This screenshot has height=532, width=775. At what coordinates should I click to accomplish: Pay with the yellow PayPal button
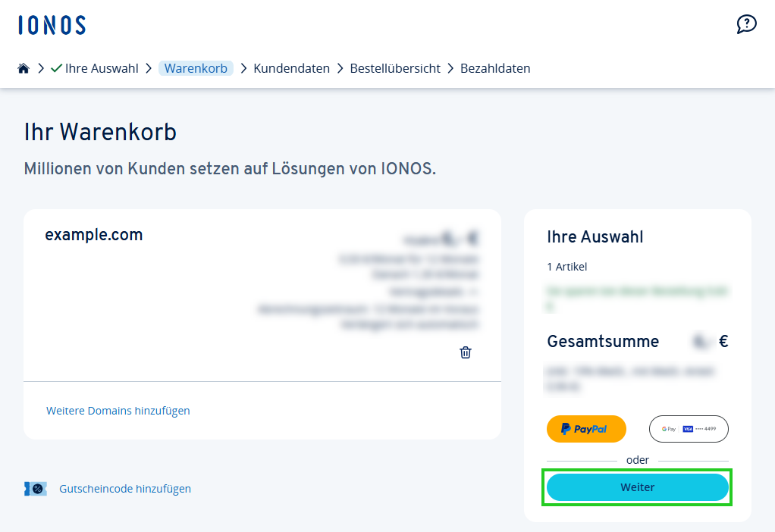586,429
